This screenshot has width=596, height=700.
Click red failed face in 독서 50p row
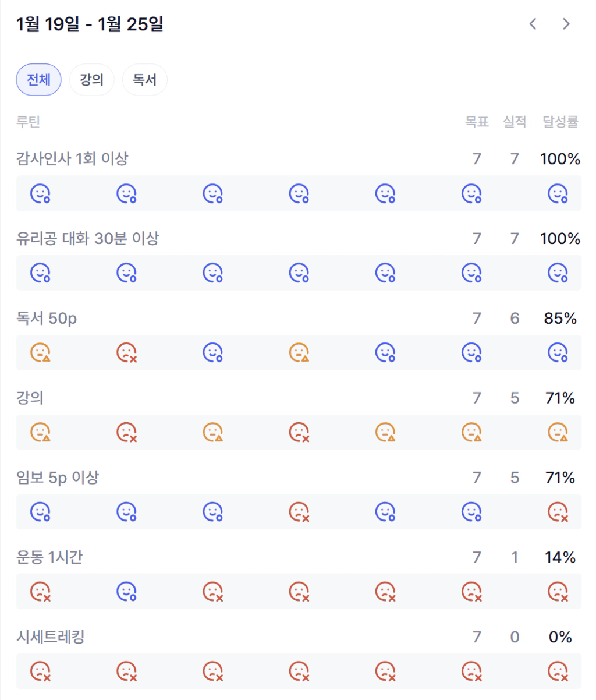coord(126,353)
